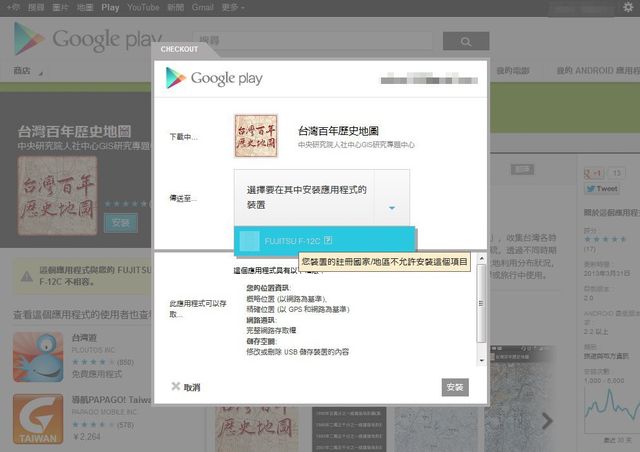Image resolution: width=640 pixels, height=452 pixels.
Task: Expand the device selection dropdown arrow
Action: pos(391,208)
